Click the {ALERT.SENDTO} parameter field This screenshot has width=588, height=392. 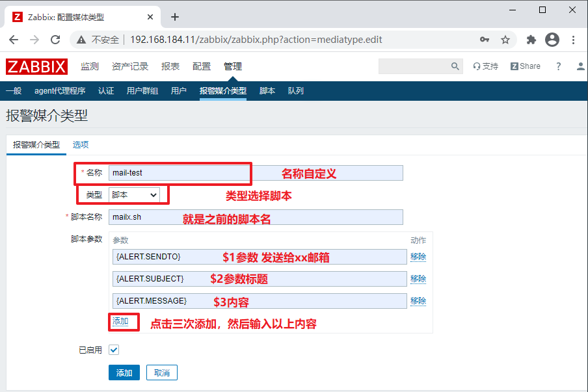[260, 257]
